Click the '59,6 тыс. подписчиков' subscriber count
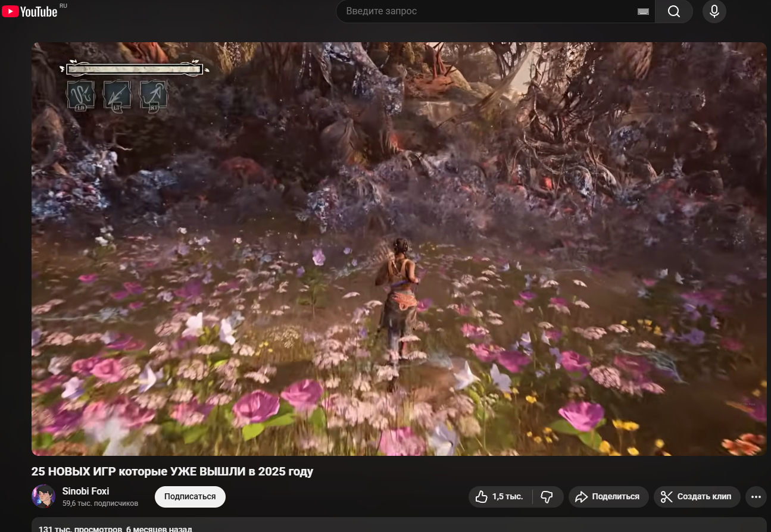This screenshot has height=532, width=771. point(100,503)
